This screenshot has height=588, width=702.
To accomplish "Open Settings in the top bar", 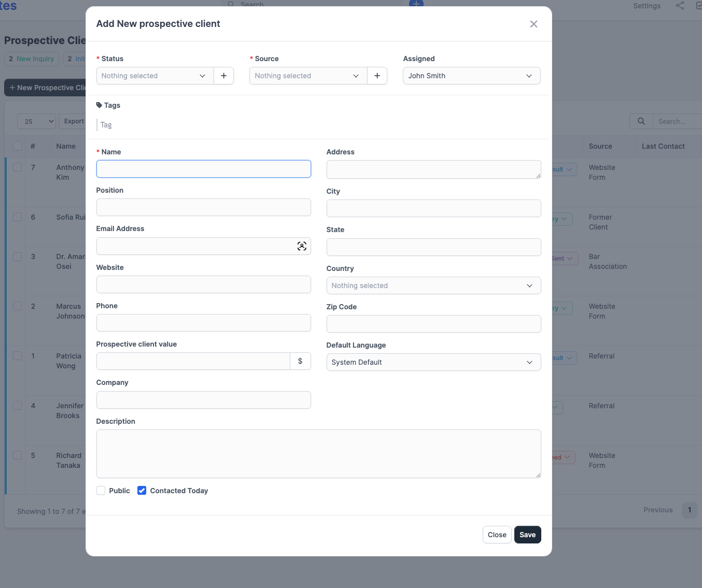I will 647,6.
